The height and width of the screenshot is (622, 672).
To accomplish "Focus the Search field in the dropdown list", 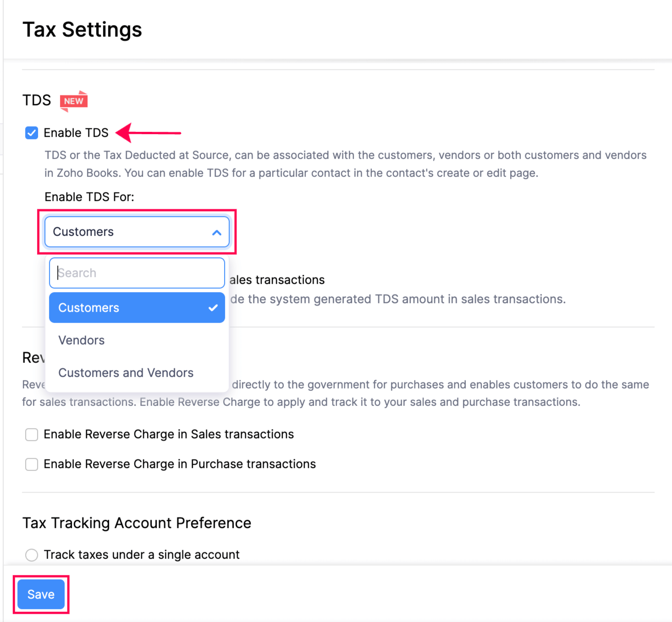I will click(x=137, y=273).
